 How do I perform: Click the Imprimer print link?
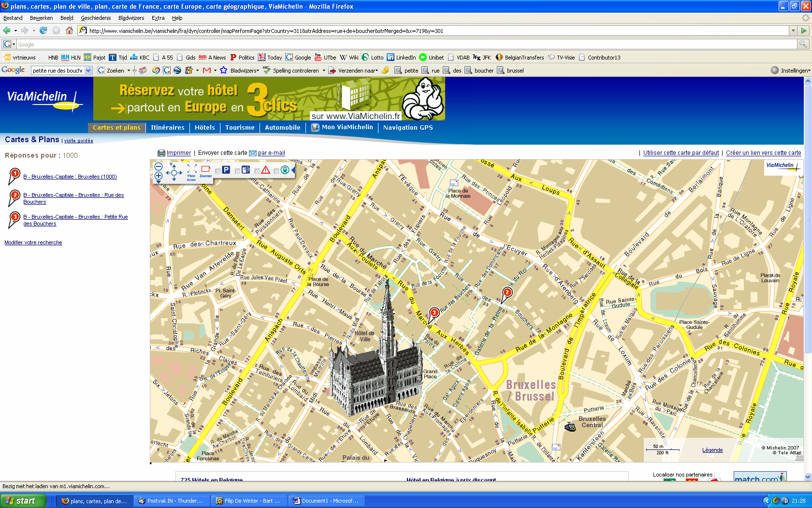(x=179, y=153)
